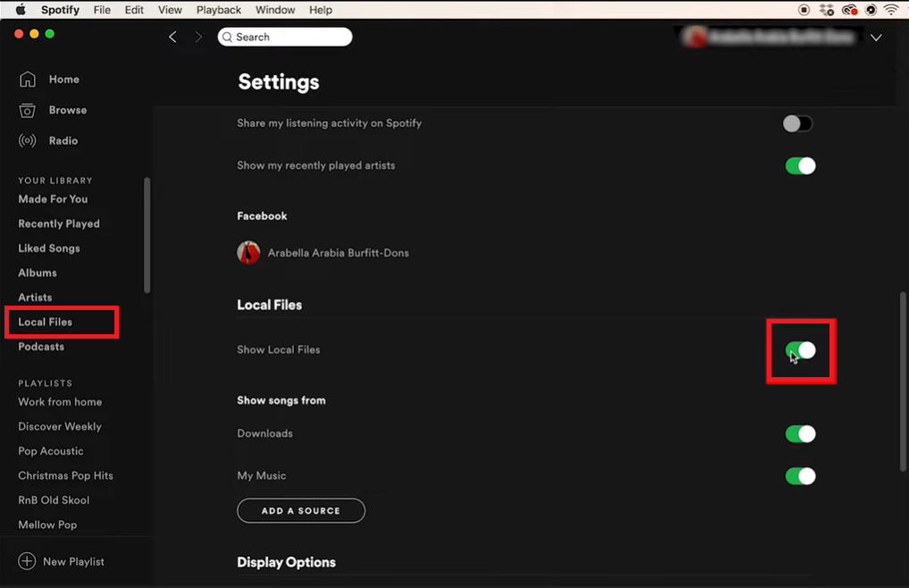Click the plus icon for New Playlist

(x=27, y=561)
